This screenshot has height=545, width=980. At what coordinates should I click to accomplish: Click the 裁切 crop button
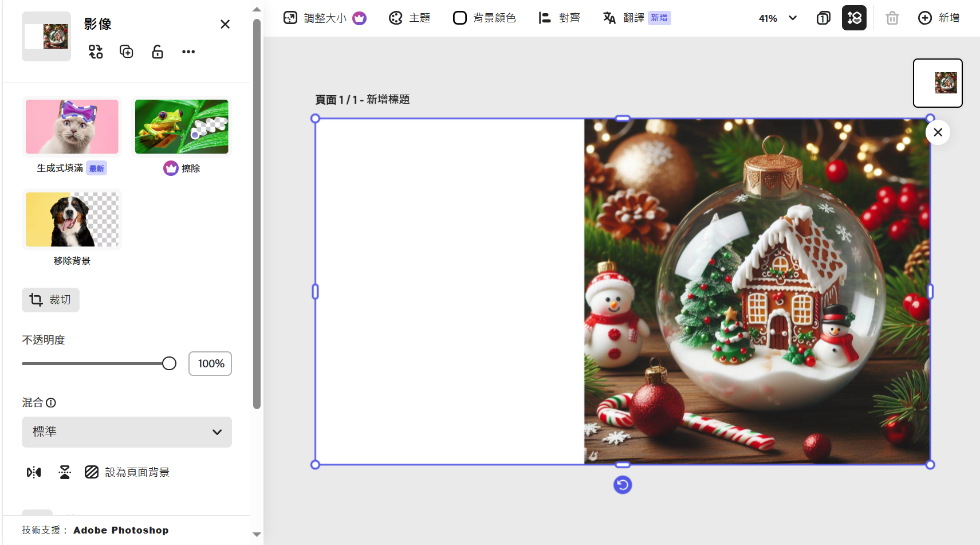[x=50, y=300]
